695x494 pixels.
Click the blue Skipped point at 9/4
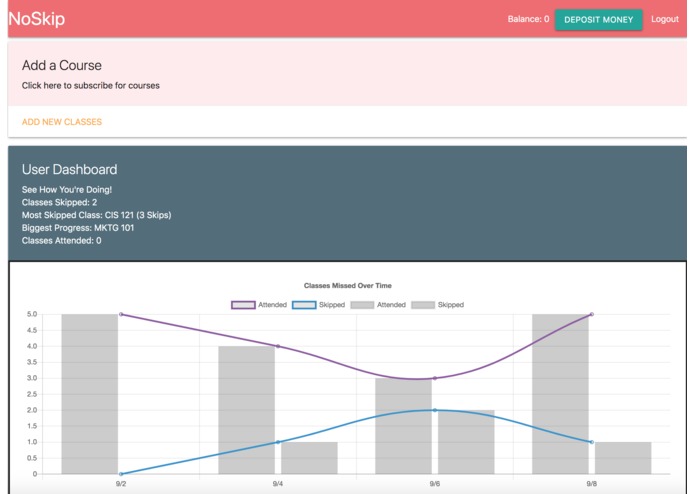278,442
